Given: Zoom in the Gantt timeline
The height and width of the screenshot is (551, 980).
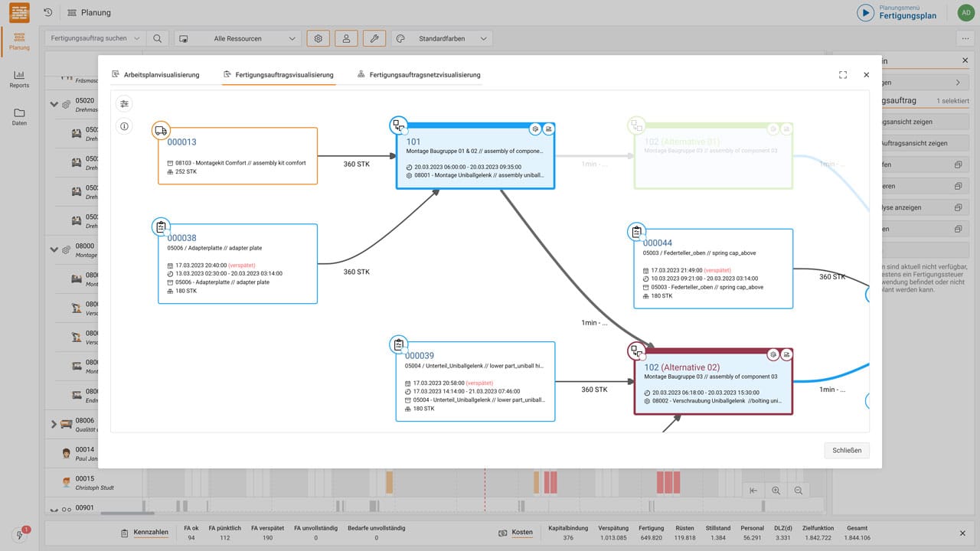Looking at the screenshot, I should coord(776,491).
